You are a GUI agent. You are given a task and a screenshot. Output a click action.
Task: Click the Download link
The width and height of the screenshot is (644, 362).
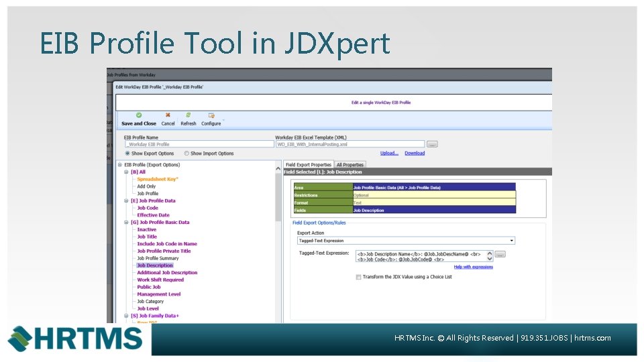[415, 153]
